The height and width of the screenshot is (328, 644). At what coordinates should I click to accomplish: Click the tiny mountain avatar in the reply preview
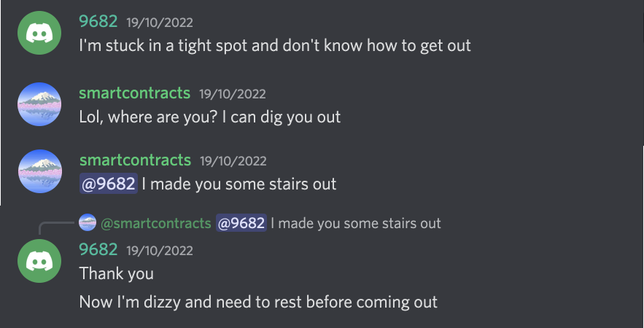pyautogui.click(x=88, y=222)
